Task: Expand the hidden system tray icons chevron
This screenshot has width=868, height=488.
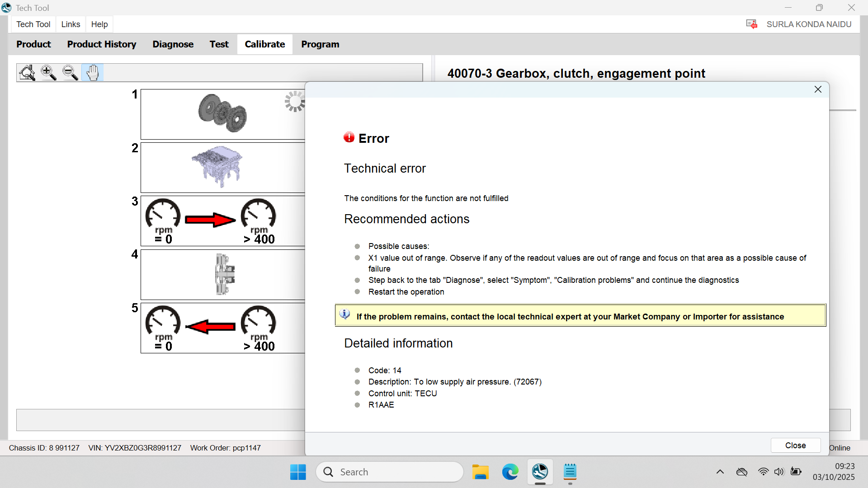Action: click(x=720, y=472)
